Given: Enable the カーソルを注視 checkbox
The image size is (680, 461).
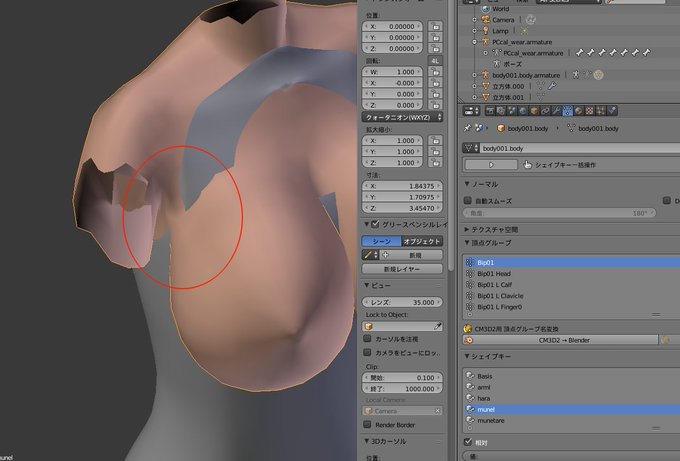Looking at the screenshot, I should (x=367, y=338).
